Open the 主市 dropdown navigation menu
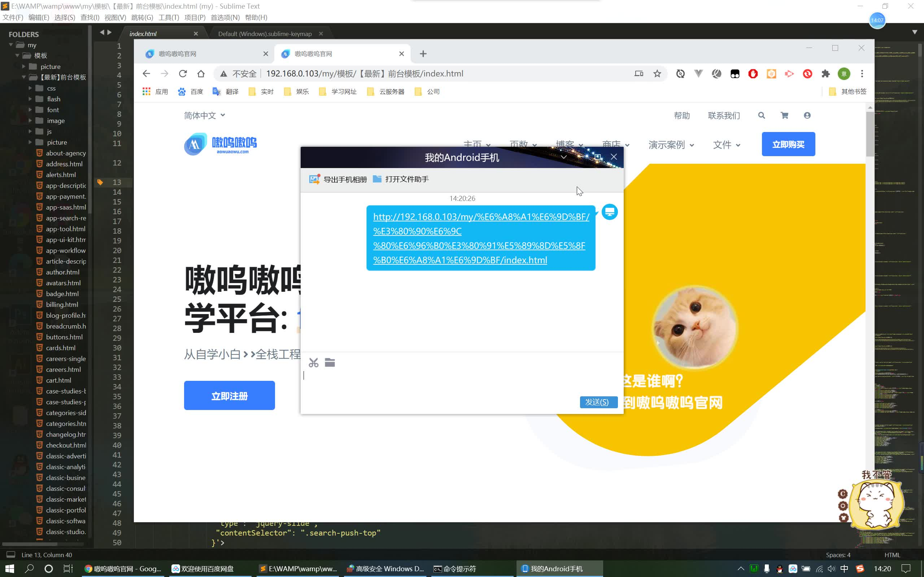The width and height of the screenshot is (924, 577). (x=476, y=144)
